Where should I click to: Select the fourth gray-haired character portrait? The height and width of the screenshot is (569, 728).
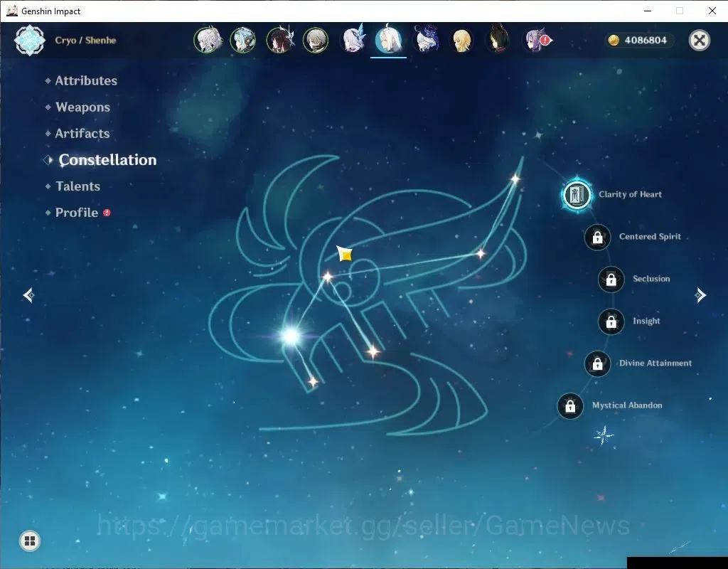(x=316, y=41)
